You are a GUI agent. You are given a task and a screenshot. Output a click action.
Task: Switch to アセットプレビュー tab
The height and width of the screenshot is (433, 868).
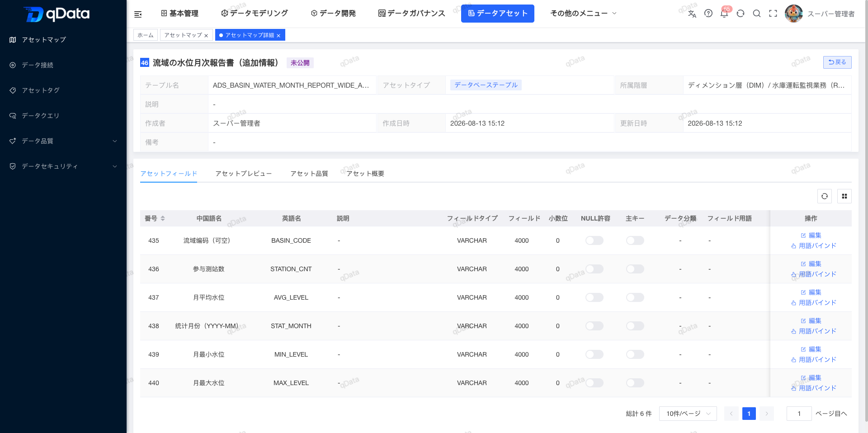click(x=244, y=174)
